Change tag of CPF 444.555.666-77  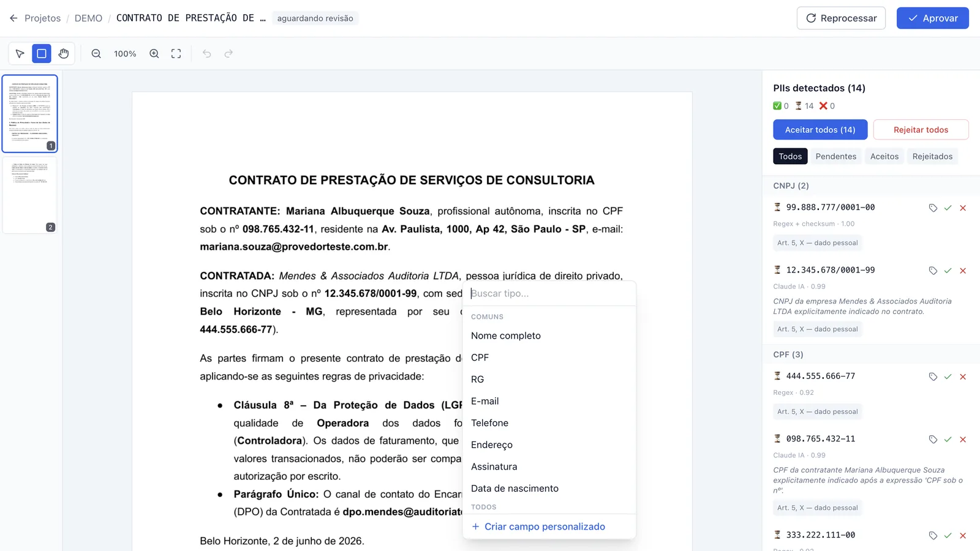click(x=933, y=377)
